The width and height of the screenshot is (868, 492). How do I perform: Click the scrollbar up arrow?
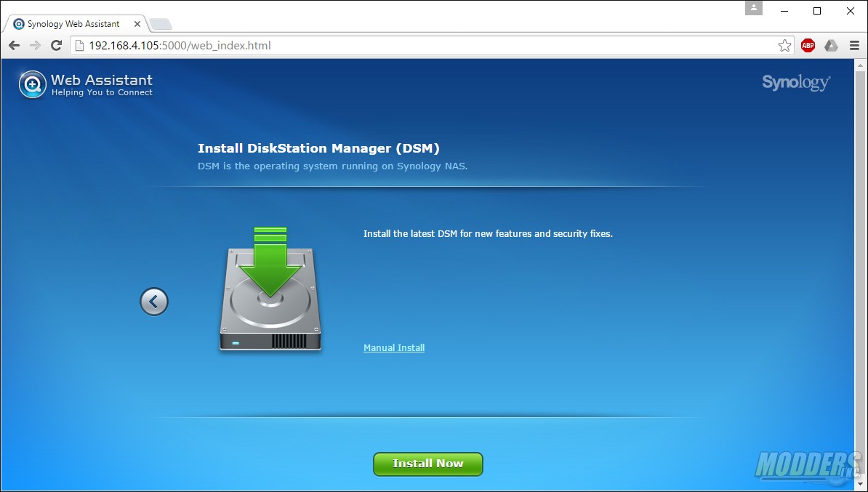(x=860, y=65)
